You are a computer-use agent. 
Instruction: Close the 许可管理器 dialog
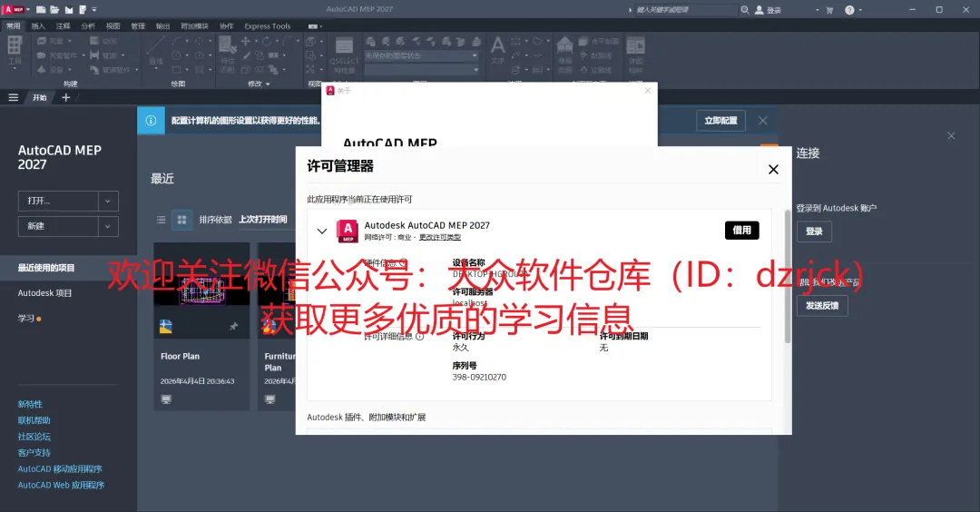[773, 170]
